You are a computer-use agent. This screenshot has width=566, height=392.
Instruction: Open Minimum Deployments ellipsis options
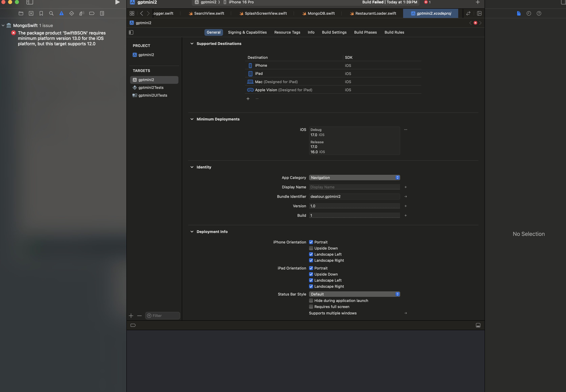click(x=405, y=129)
